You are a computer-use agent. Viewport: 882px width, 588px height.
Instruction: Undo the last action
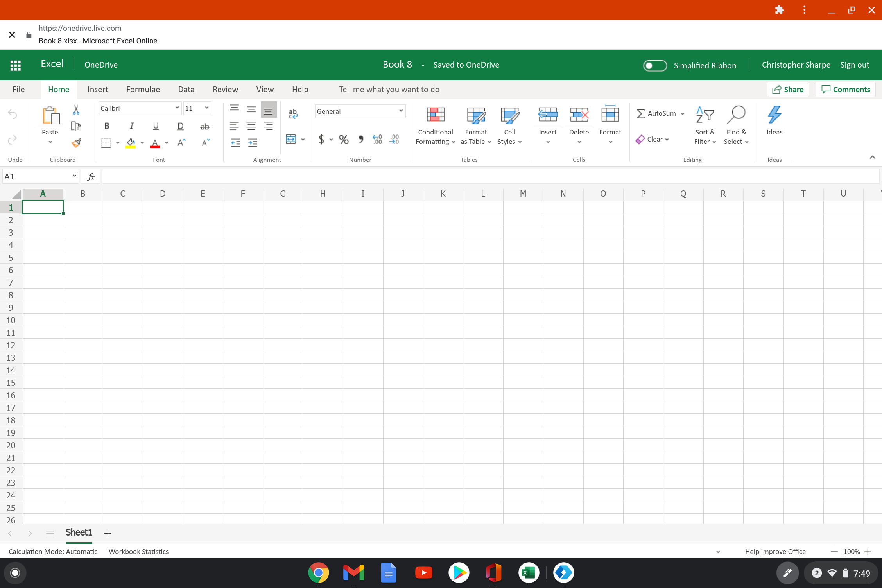coord(13,114)
